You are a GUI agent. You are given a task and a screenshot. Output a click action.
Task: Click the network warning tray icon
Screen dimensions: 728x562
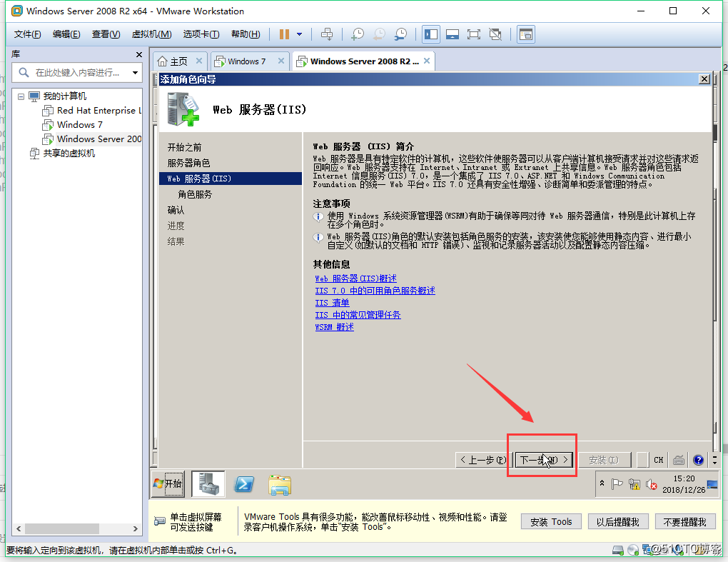tap(635, 484)
